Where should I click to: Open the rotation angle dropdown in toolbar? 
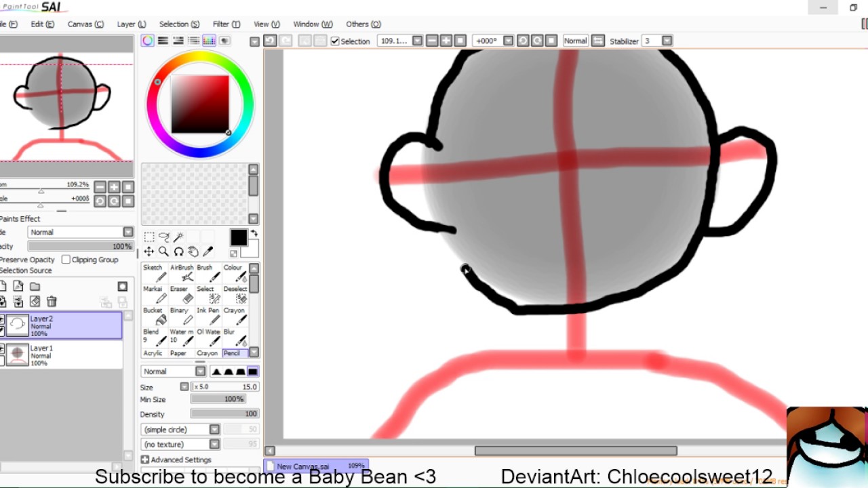tap(508, 41)
